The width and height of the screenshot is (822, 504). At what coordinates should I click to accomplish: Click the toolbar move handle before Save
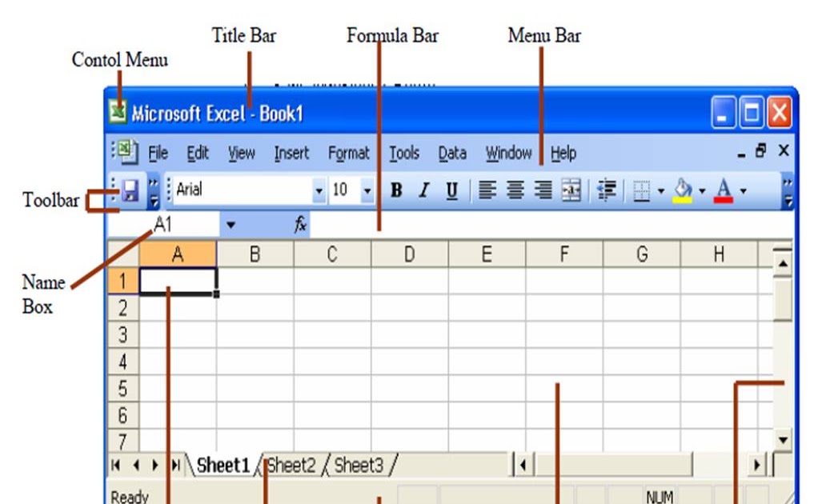point(114,190)
